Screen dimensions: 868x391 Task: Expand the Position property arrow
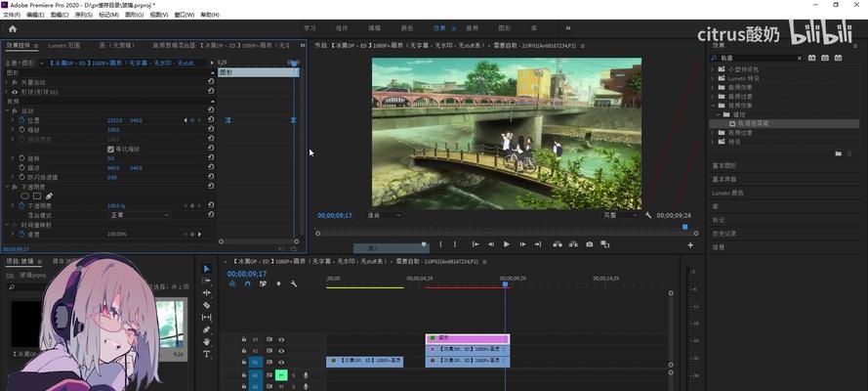[x=14, y=120]
